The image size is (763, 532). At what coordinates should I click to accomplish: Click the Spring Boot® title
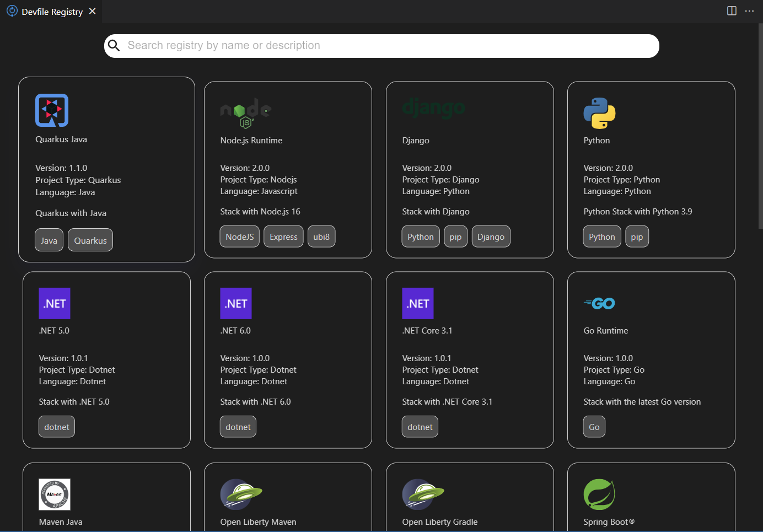[609, 522]
